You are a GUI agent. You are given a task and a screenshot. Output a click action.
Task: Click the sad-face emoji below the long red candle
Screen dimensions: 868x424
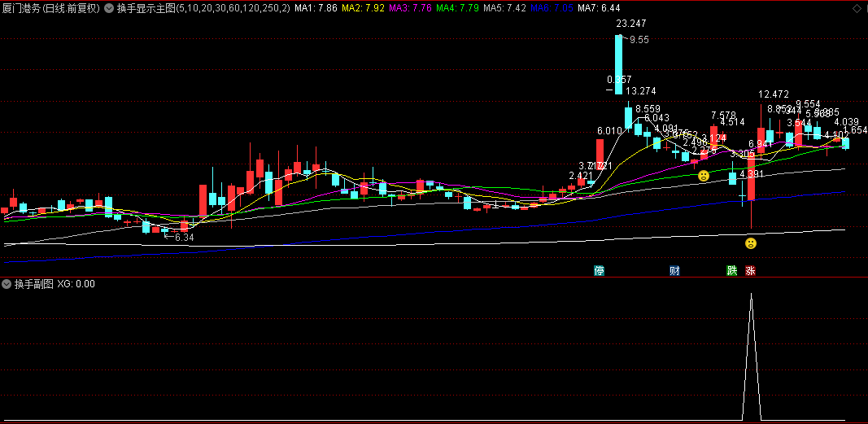point(750,243)
